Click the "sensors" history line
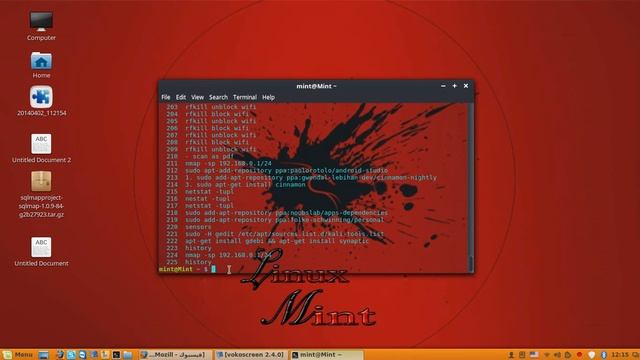 point(189,227)
